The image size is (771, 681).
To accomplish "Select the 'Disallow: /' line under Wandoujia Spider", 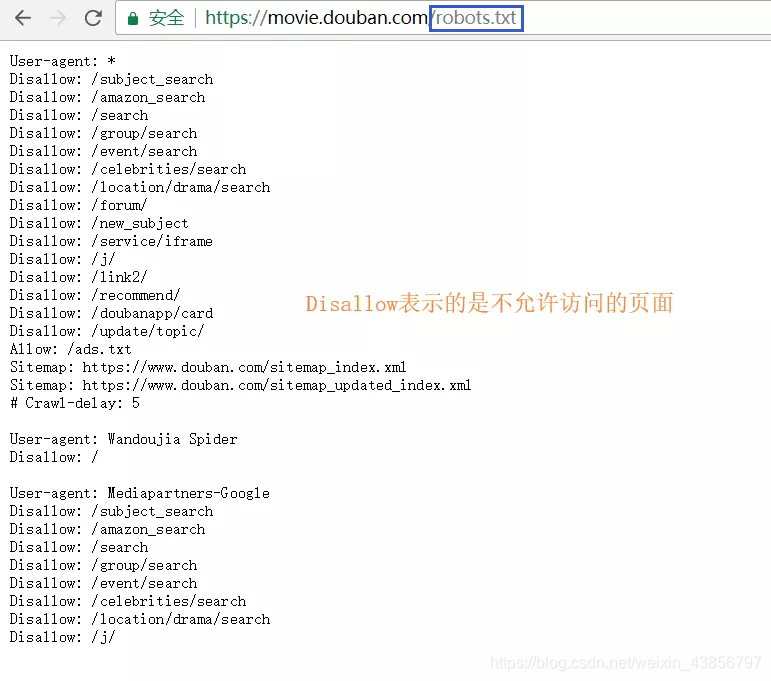I will 54,457.
